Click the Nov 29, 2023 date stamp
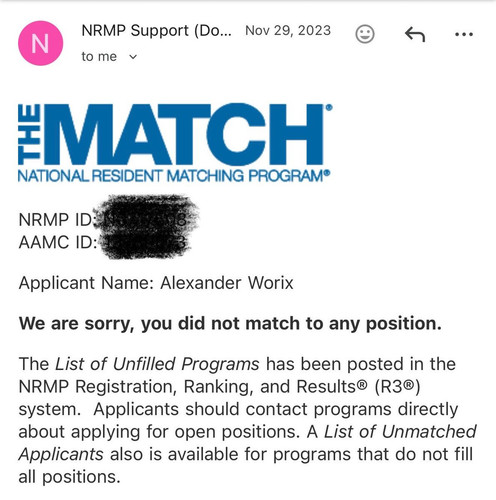This screenshot has height=500, width=496. [288, 31]
